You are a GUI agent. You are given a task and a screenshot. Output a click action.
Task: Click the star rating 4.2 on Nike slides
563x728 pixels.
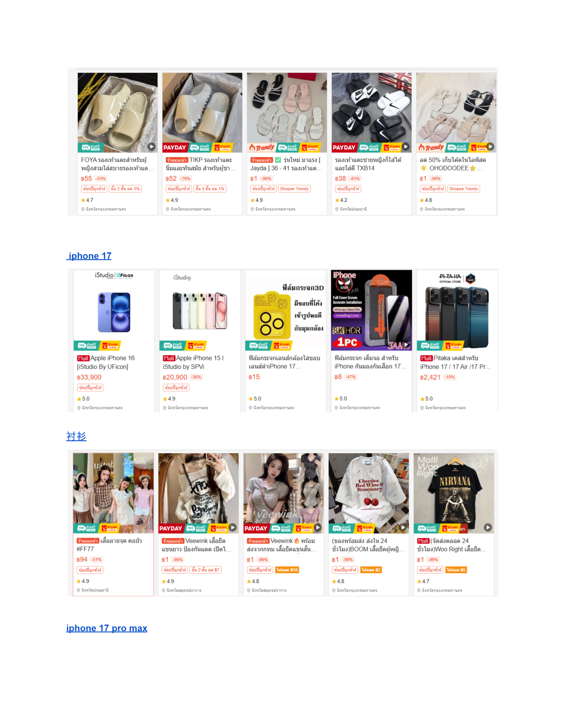coord(341,200)
